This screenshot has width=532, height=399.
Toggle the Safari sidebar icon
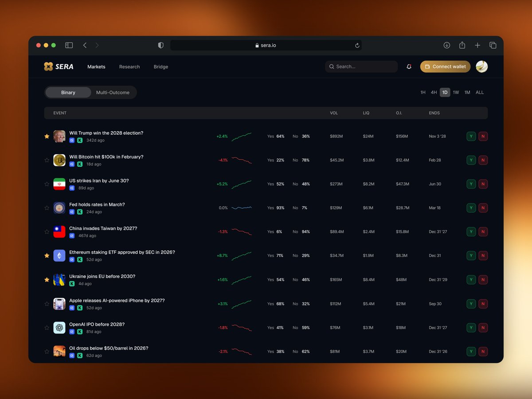coord(69,45)
